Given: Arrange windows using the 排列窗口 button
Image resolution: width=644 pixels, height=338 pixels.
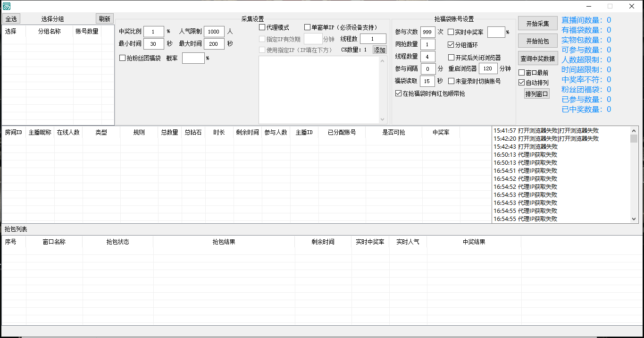Looking at the screenshot, I should point(536,93).
